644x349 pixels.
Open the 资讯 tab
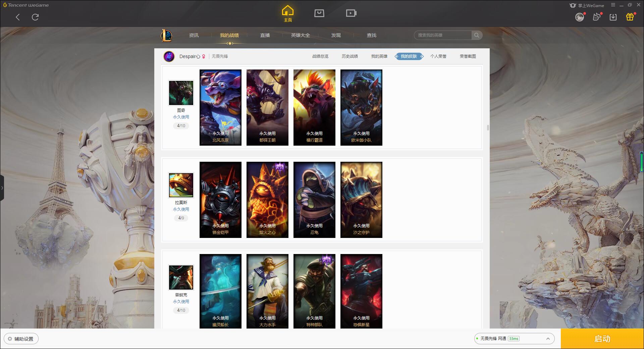point(194,35)
